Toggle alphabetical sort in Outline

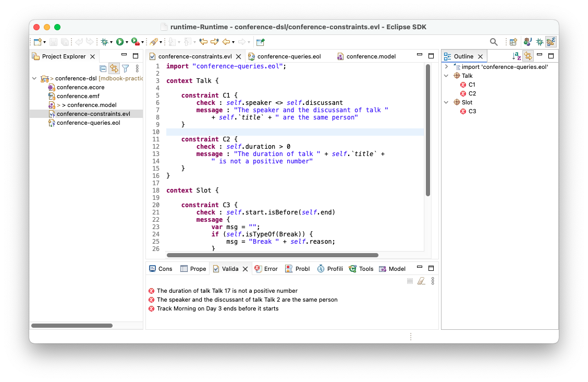point(516,56)
